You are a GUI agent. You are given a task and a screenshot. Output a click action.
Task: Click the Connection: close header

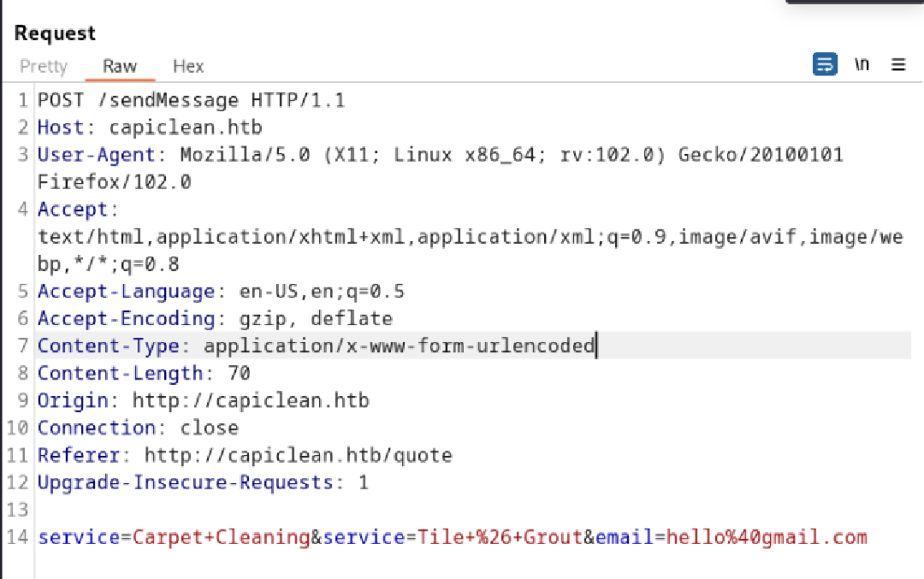pos(137,428)
